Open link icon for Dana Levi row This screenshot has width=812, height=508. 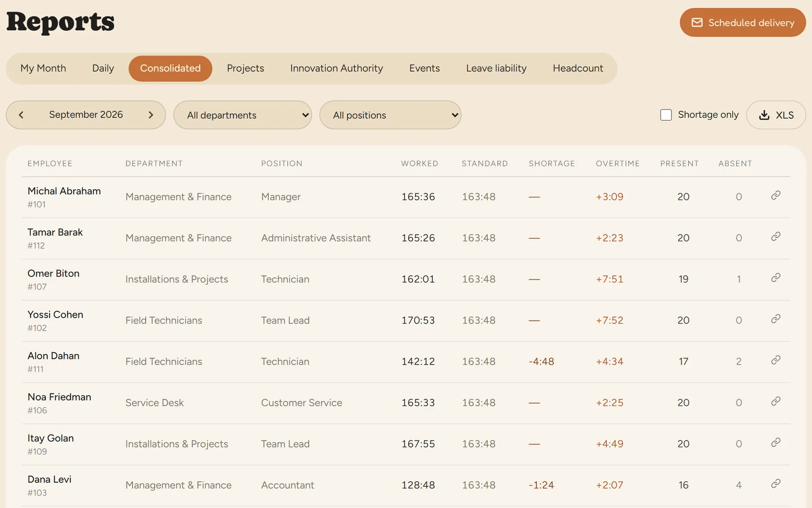tap(775, 484)
